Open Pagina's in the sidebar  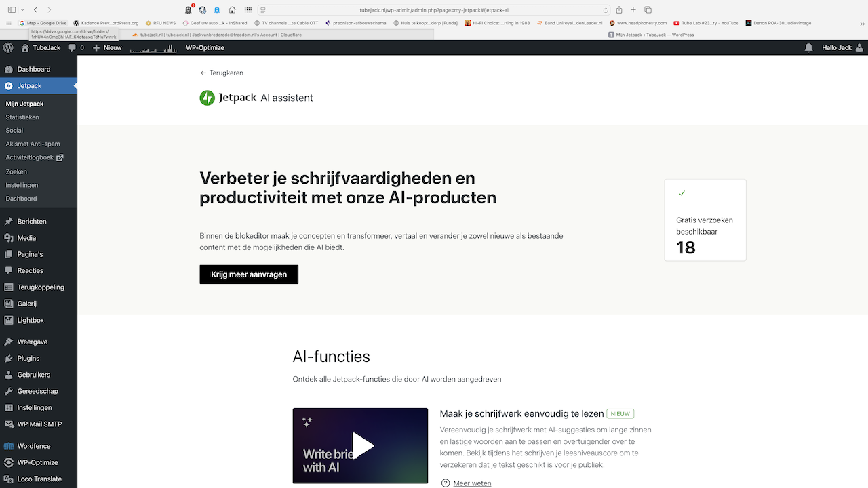click(39, 254)
